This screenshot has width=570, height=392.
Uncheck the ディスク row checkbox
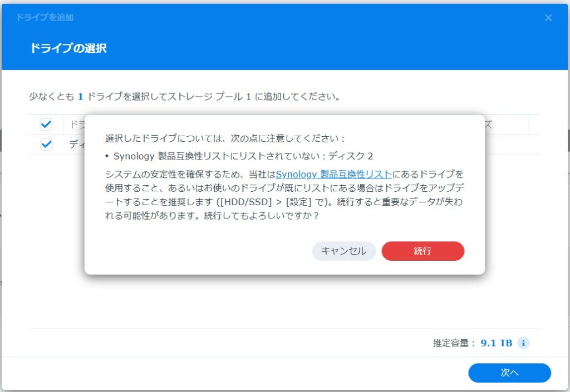tap(46, 144)
